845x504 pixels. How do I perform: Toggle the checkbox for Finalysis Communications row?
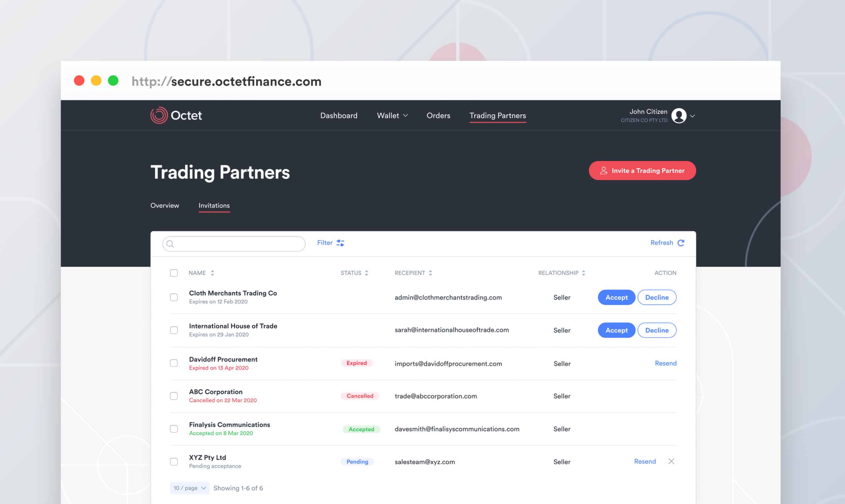click(x=174, y=428)
